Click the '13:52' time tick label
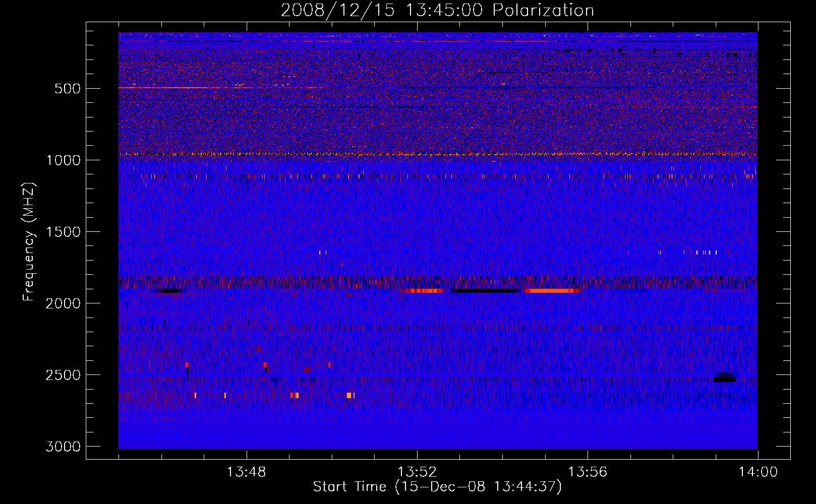Image resolution: width=816 pixels, height=504 pixels. [417, 472]
